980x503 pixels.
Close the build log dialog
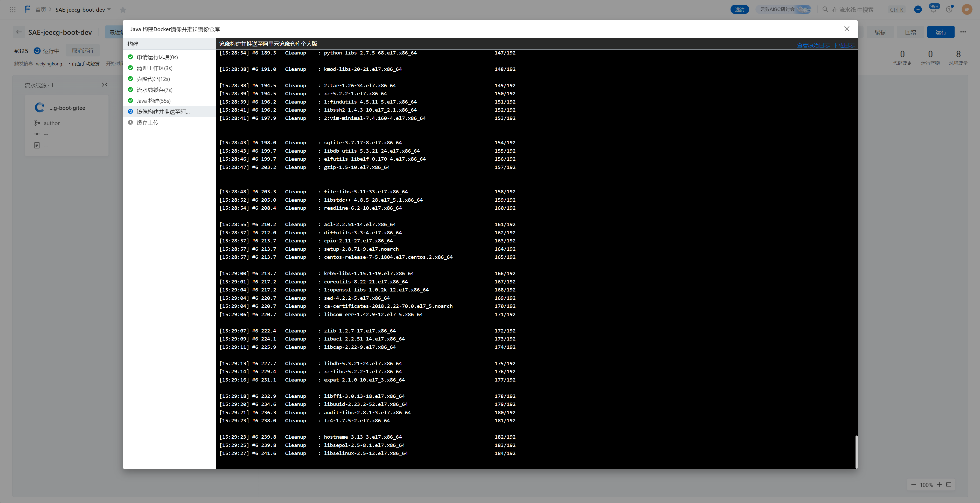[847, 29]
